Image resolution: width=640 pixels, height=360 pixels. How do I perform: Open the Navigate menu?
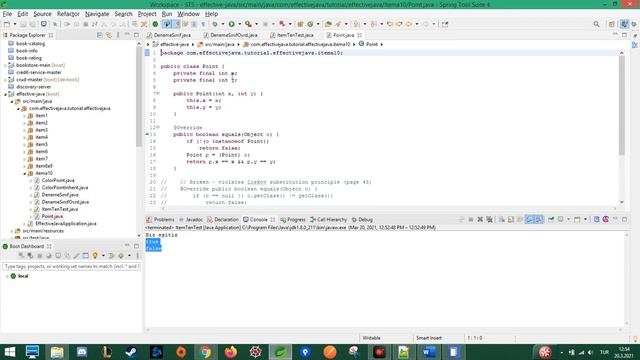click(97, 14)
